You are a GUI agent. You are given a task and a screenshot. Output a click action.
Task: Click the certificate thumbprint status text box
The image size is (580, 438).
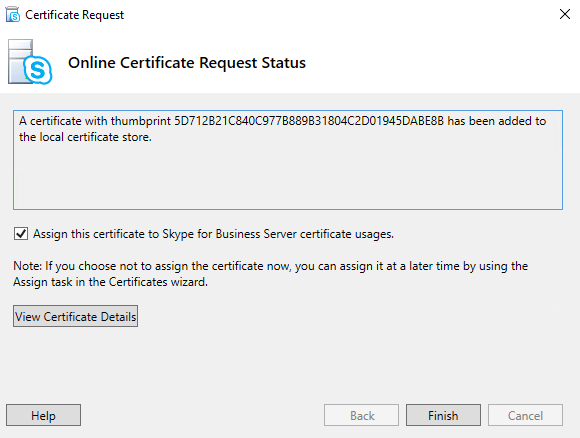click(288, 160)
